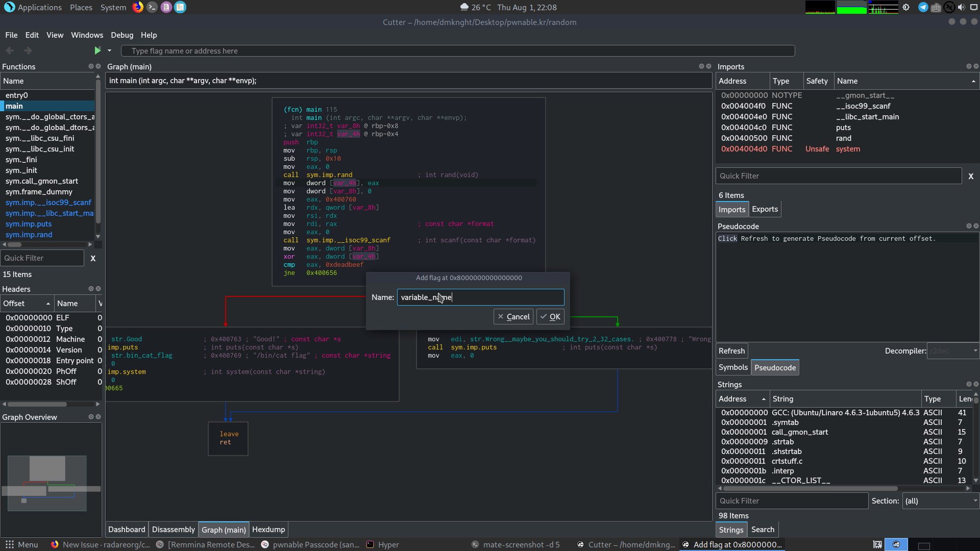Close the Headers panel
980x551 pixels.
(x=98, y=289)
